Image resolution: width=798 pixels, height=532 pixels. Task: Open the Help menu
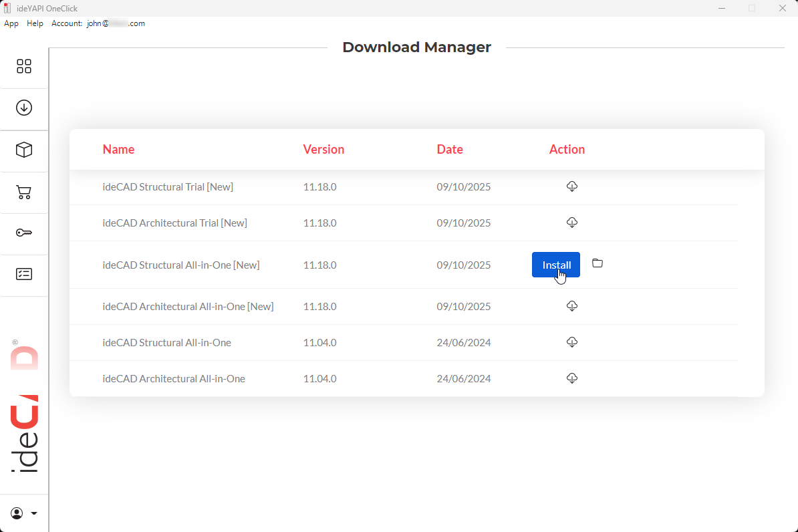(x=35, y=23)
